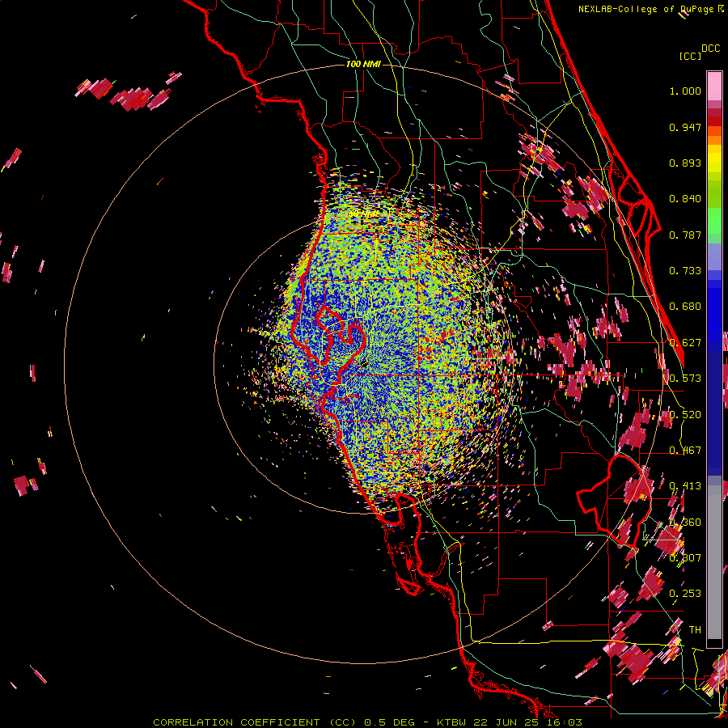Select the 0.787 scale value
This screenshot has width=728, height=728.
(685, 235)
